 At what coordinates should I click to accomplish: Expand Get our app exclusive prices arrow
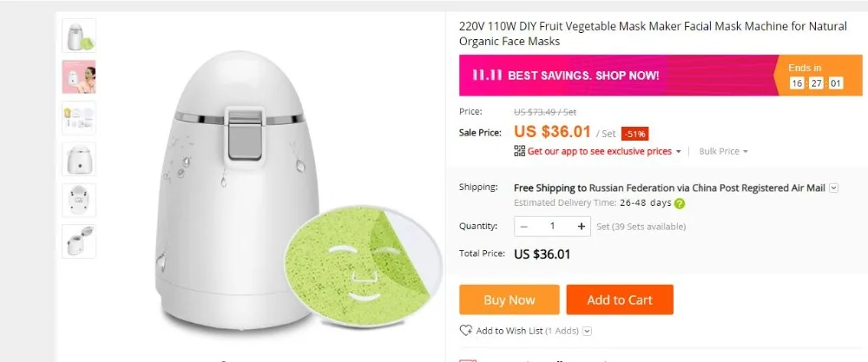point(678,152)
